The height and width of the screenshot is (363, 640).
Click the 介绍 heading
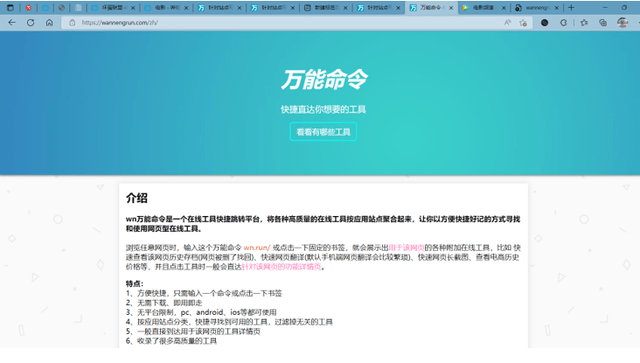[136, 198]
